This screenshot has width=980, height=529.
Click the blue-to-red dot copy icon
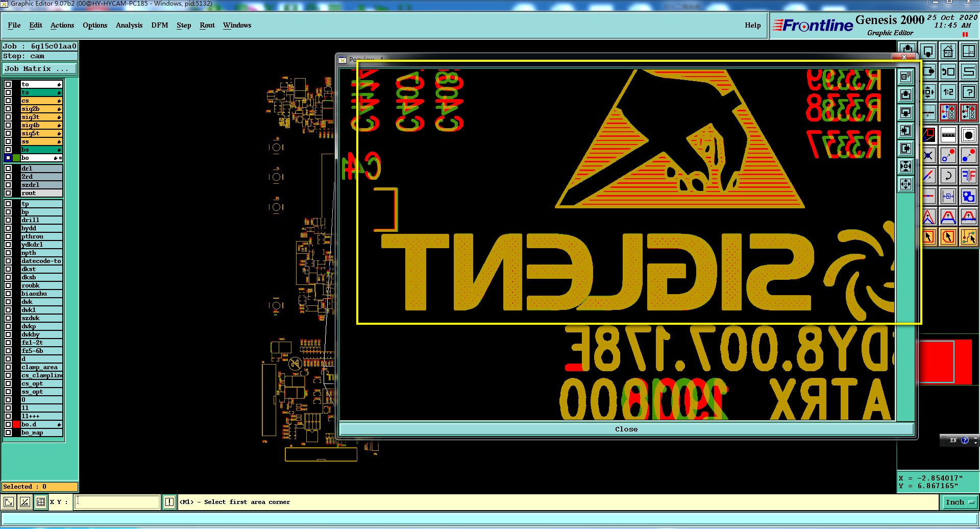pos(969,155)
